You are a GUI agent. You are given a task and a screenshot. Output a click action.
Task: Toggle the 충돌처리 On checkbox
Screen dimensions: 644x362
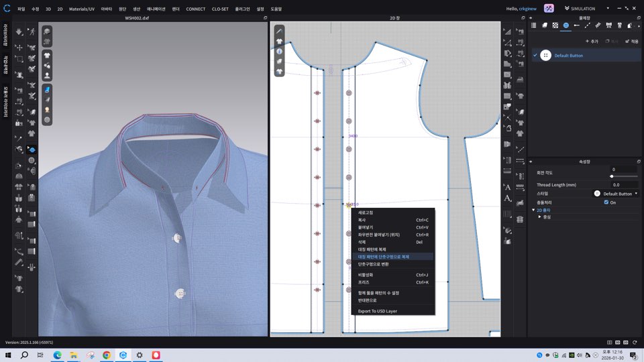click(606, 202)
